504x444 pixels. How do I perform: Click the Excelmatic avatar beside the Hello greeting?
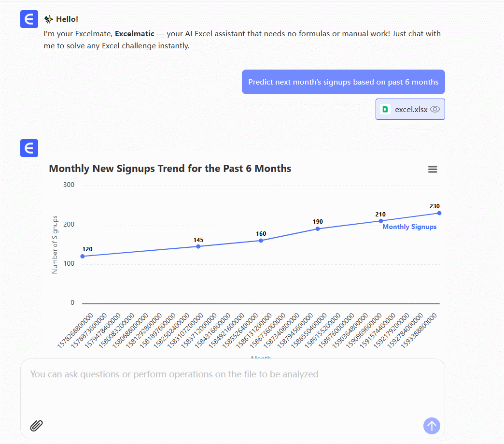(29, 19)
